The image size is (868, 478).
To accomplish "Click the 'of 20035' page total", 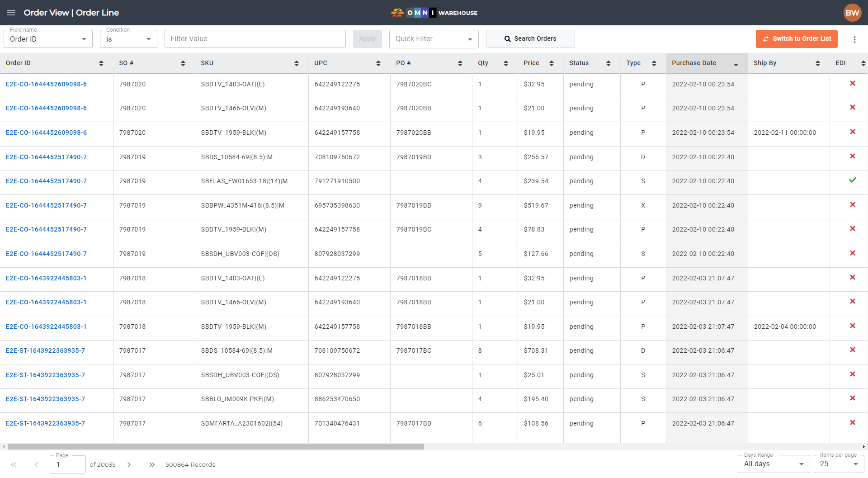I will tap(103, 464).
